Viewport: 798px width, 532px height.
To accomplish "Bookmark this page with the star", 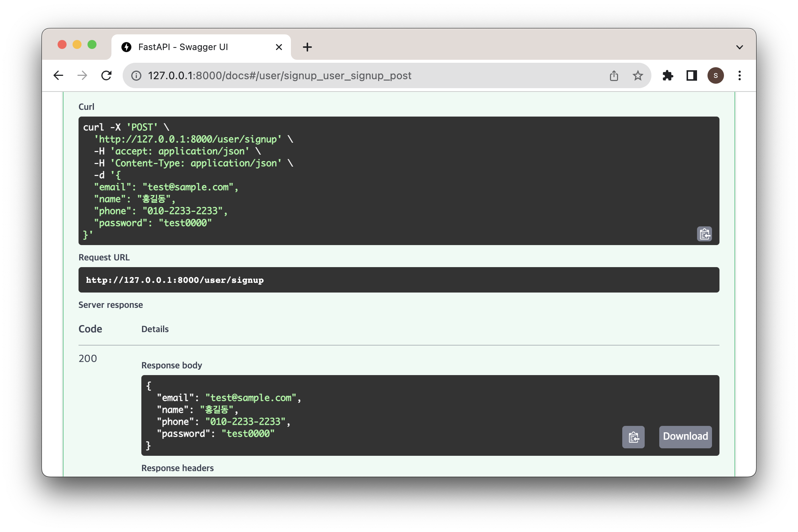I will (x=638, y=76).
